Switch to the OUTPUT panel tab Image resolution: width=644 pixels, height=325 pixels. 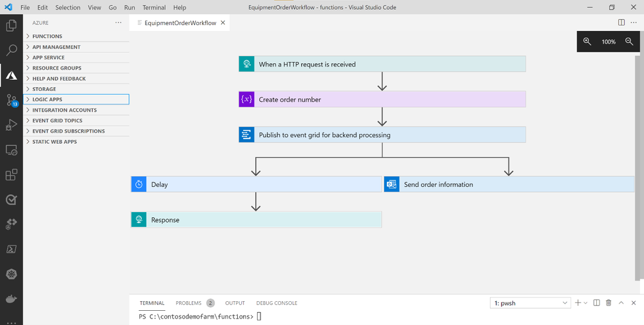pos(235,303)
